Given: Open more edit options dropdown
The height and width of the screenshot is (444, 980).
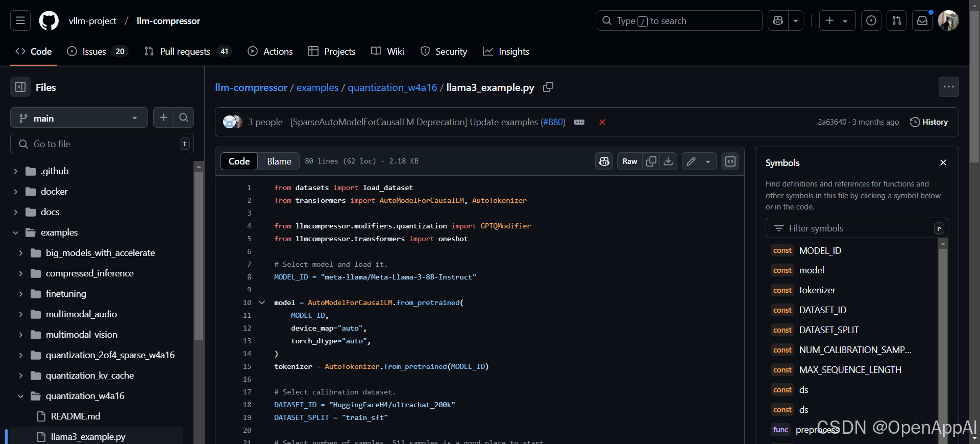Looking at the screenshot, I should [708, 161].
